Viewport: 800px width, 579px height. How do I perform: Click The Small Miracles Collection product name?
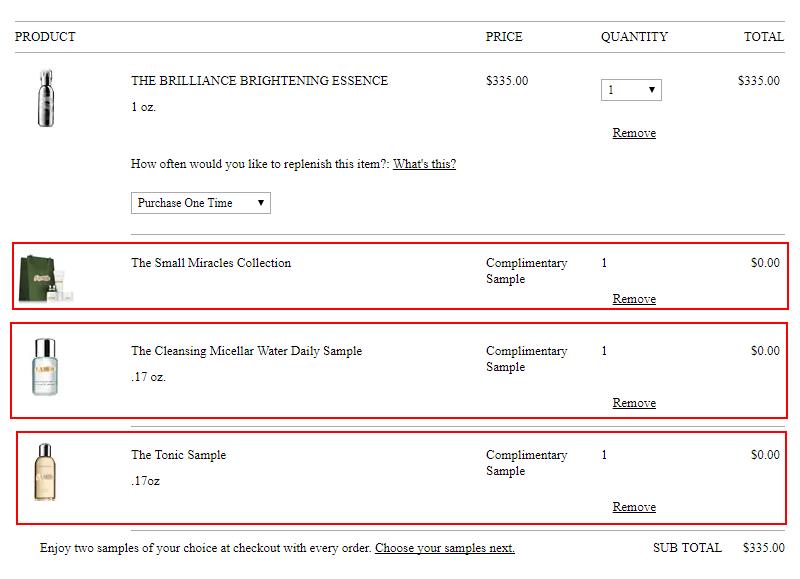[211, 263]
